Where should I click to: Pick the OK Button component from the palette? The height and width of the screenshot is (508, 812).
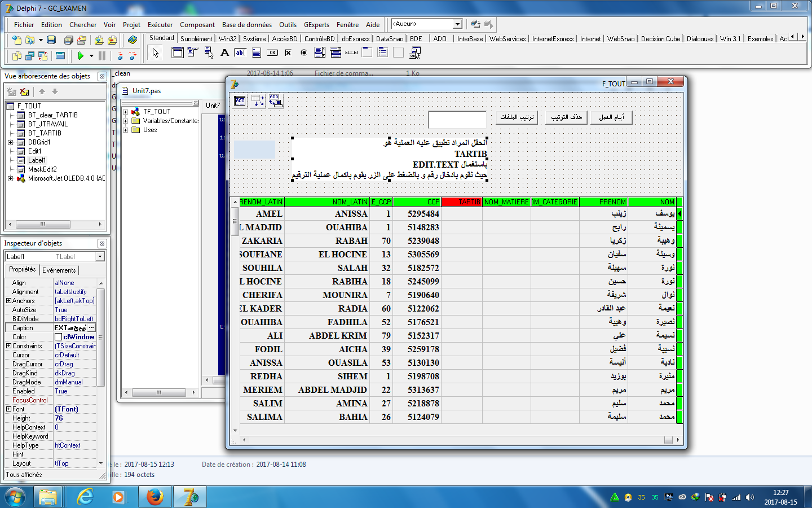tap(272, 53)
